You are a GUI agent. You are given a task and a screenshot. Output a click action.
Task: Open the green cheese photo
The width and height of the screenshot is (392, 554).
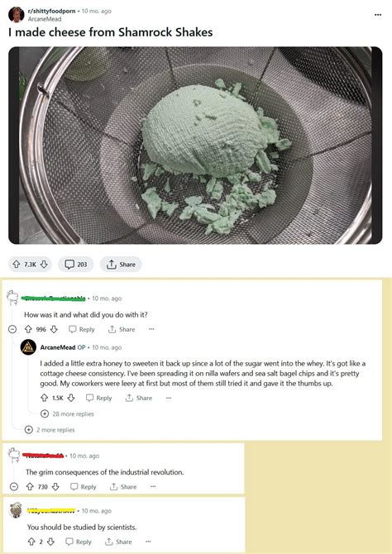195,146
